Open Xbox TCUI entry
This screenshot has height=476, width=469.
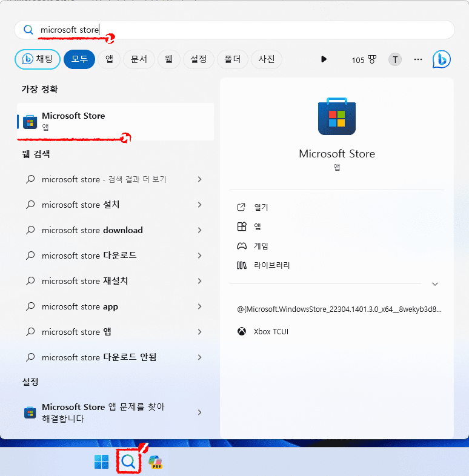(337, 331)
